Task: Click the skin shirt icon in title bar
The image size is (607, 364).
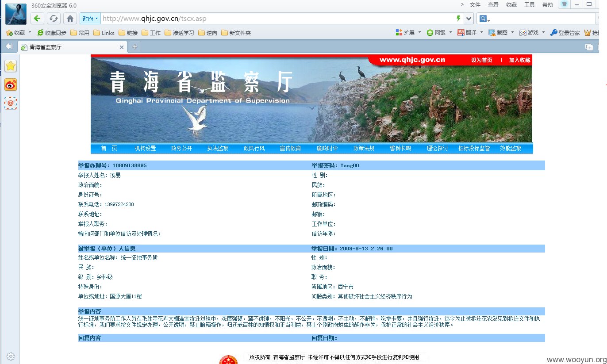Action: (564, 4)
